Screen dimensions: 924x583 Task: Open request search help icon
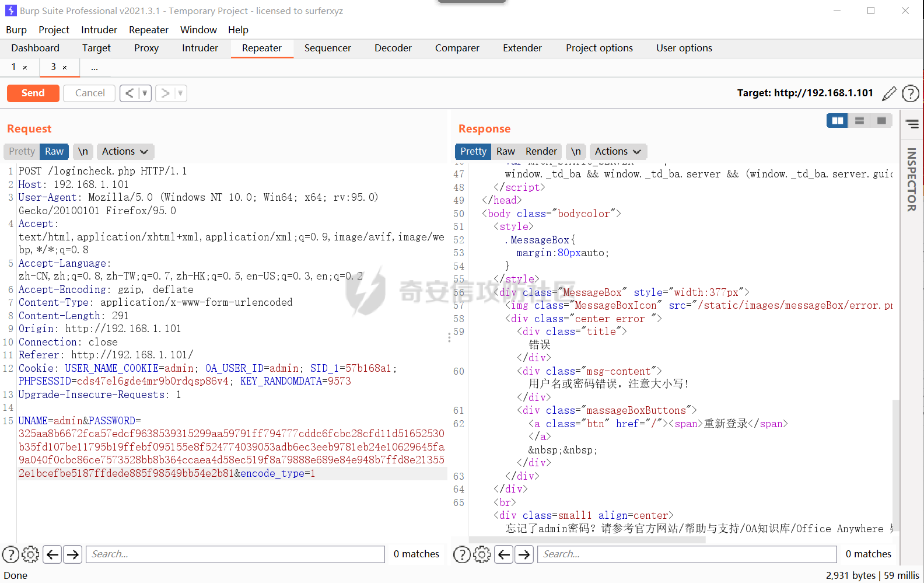pyautogui.click(x=10, y=554)
